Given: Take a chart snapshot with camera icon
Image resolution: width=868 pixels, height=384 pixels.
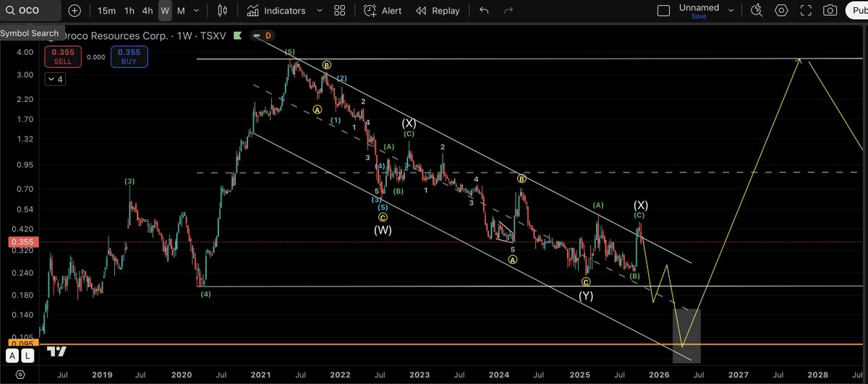Looking at the screenshot, I should tap(831, 11).
